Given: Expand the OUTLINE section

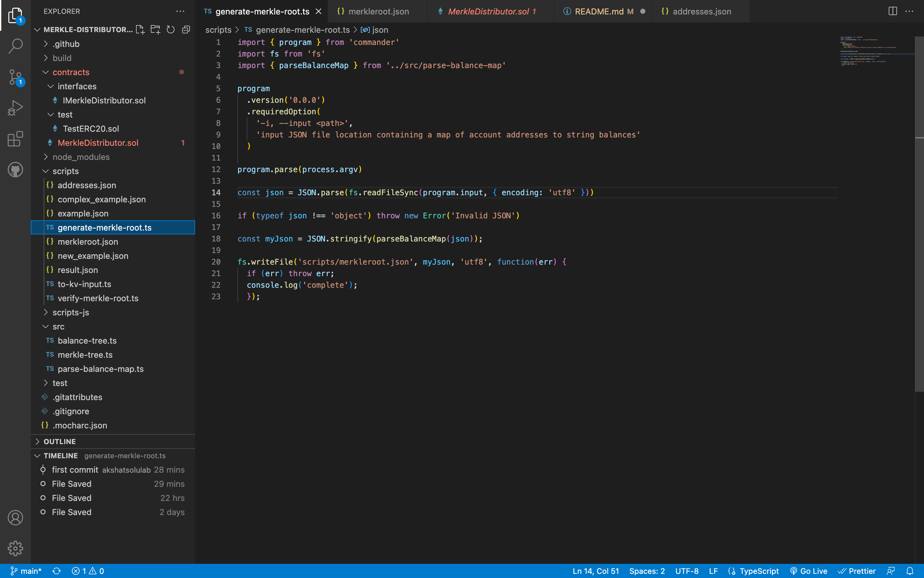Looking at the screenshot, I should pos(113,442).
